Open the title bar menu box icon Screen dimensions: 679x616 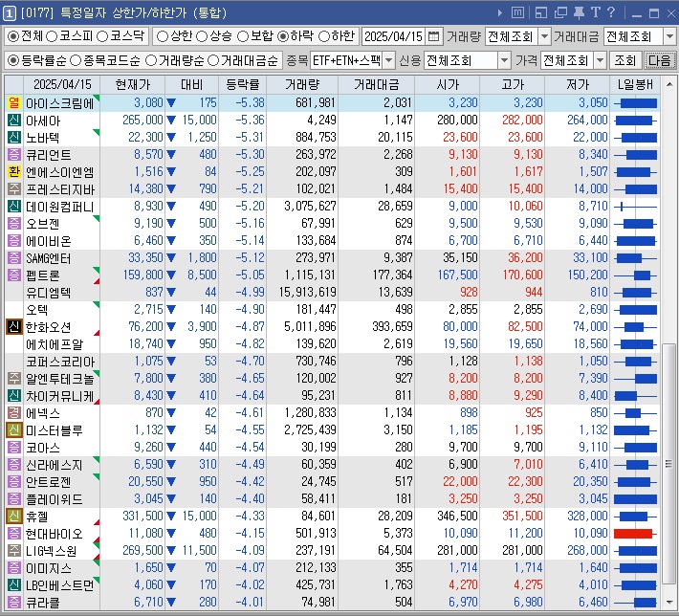[517, 13]
